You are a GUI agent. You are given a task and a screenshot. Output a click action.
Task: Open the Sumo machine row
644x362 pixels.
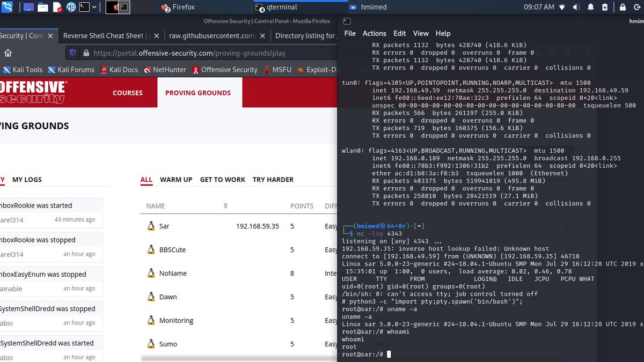(x=239, y=344)
